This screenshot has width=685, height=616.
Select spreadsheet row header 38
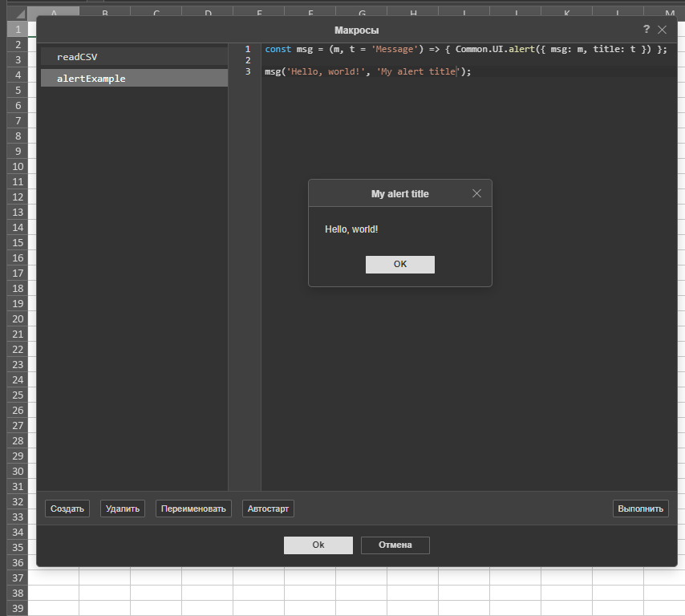click(18, 594)
